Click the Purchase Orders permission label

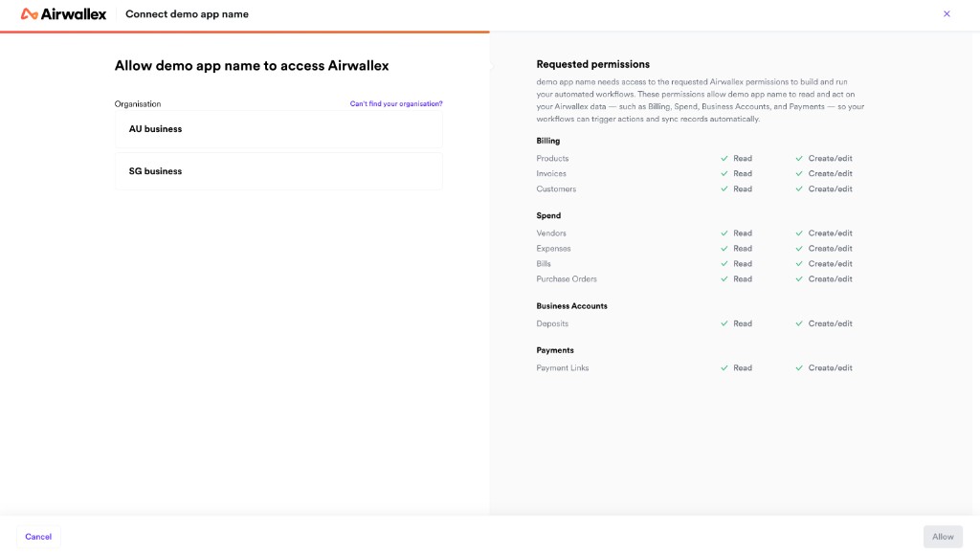pos(567,278)
